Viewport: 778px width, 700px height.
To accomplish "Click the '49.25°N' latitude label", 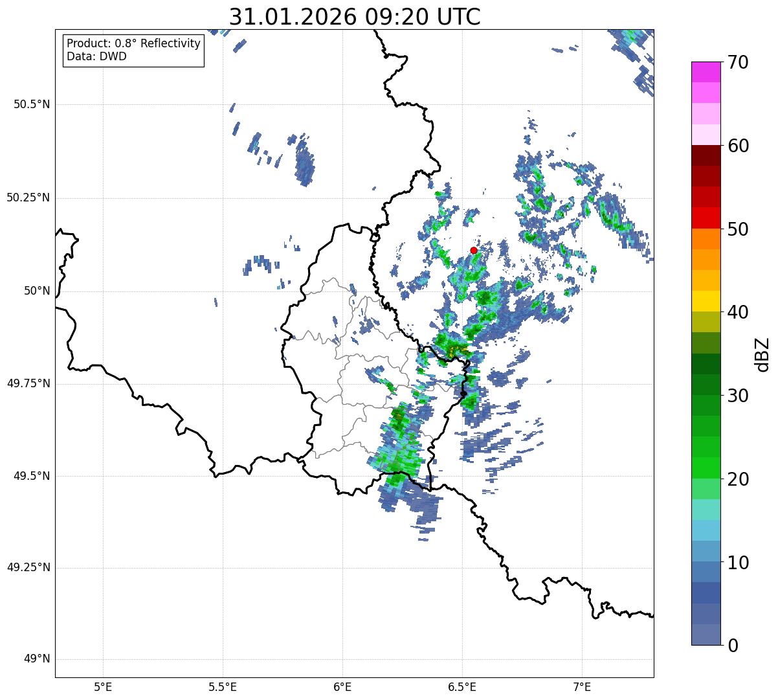I will [x=28, y=568].
